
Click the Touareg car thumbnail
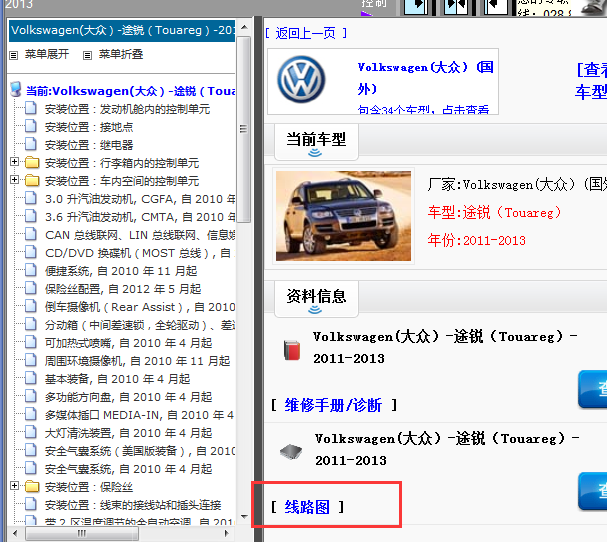pyautogui.click(x=343, y=216)
